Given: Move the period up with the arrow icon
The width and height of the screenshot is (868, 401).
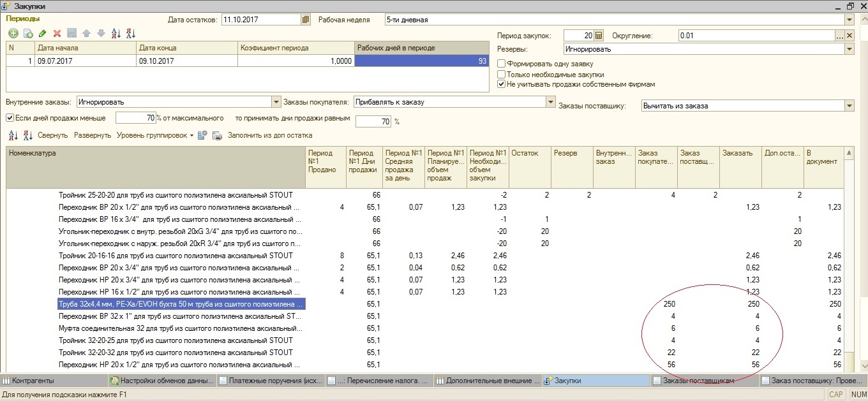Looking at the screenshot, I should click(86, 33).
